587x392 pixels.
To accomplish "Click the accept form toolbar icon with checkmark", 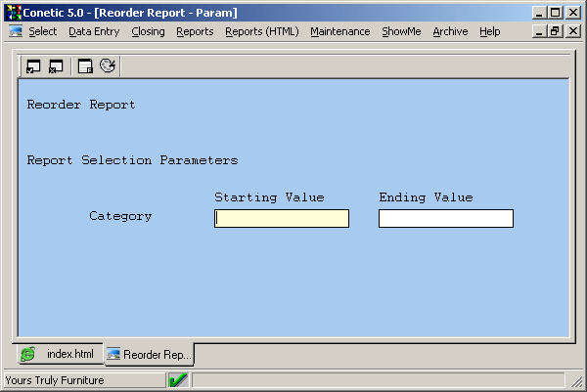I will point(33,66).
